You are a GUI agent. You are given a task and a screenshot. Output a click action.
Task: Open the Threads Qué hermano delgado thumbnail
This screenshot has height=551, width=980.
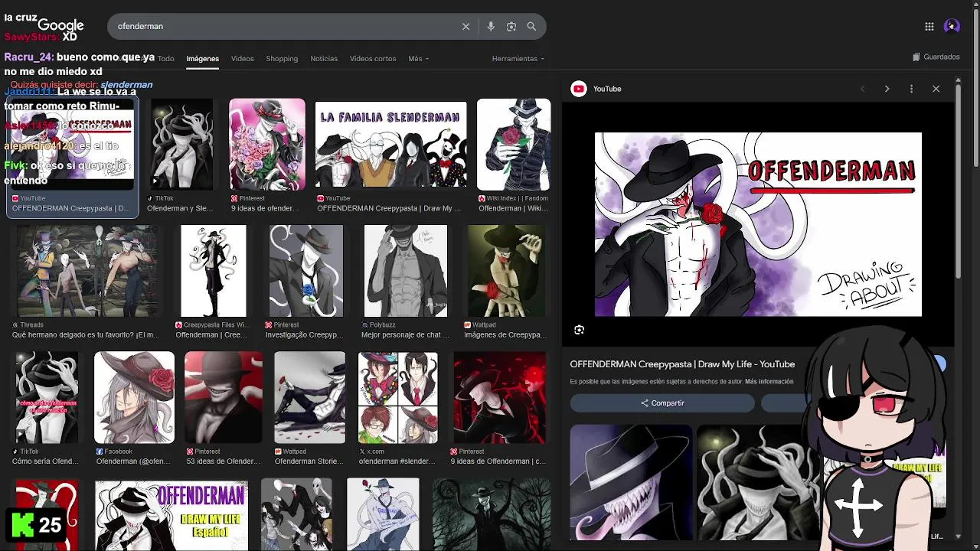pos(87,271)
